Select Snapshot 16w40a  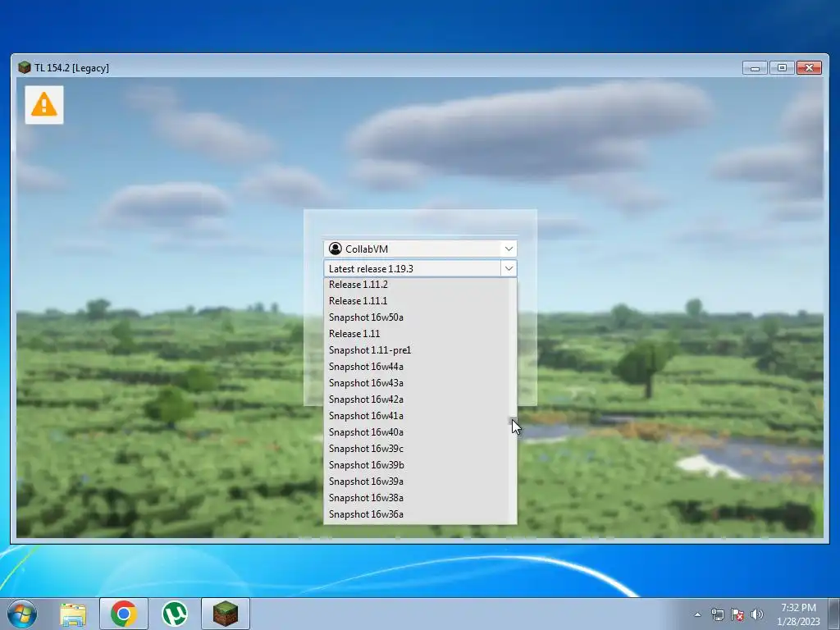(x=416, y=431)
